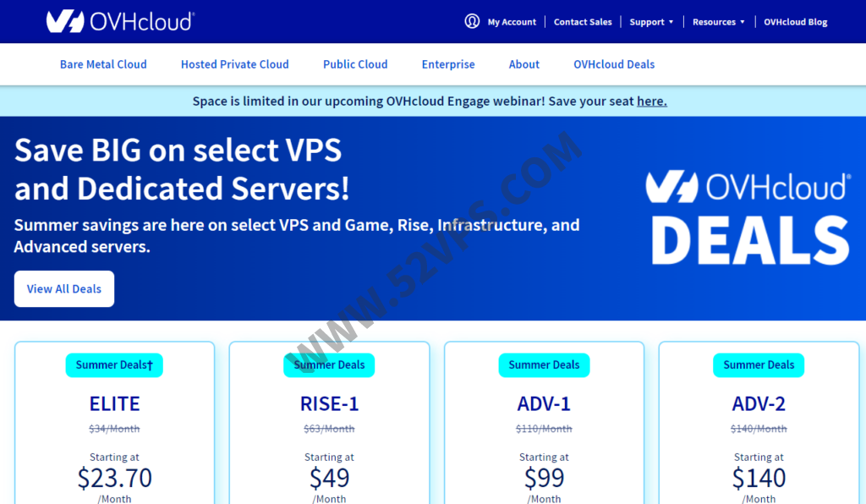Click the $23.70 ELITE price

[x=114, y=478]
